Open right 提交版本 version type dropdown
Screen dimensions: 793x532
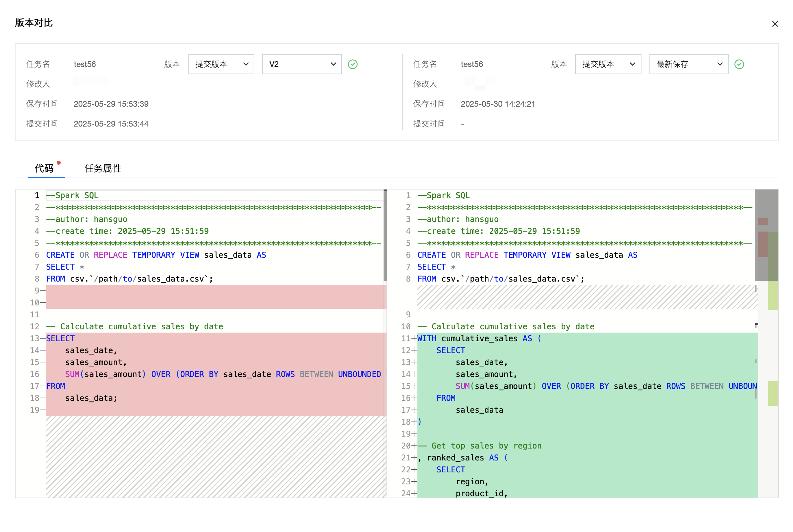(x=608, y=64)
